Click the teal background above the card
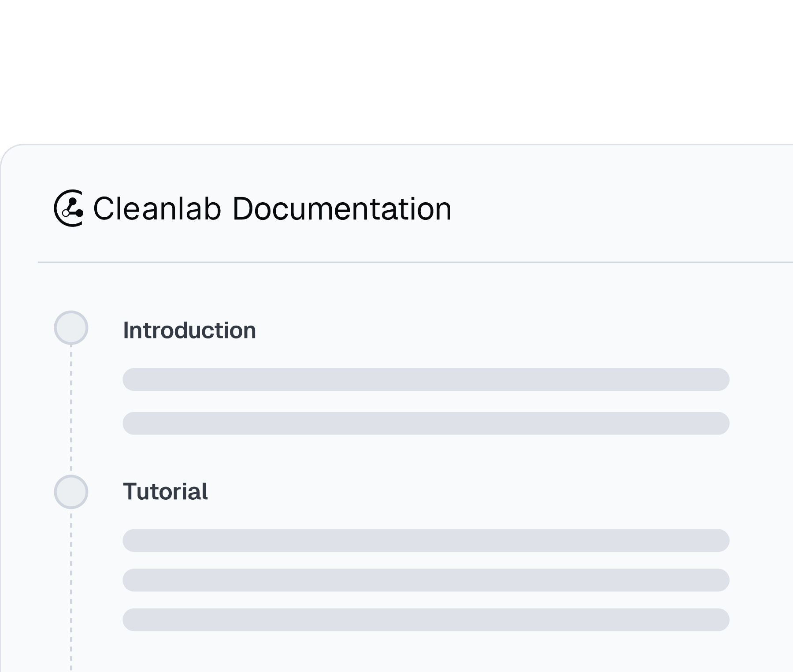 pos(396,71)
